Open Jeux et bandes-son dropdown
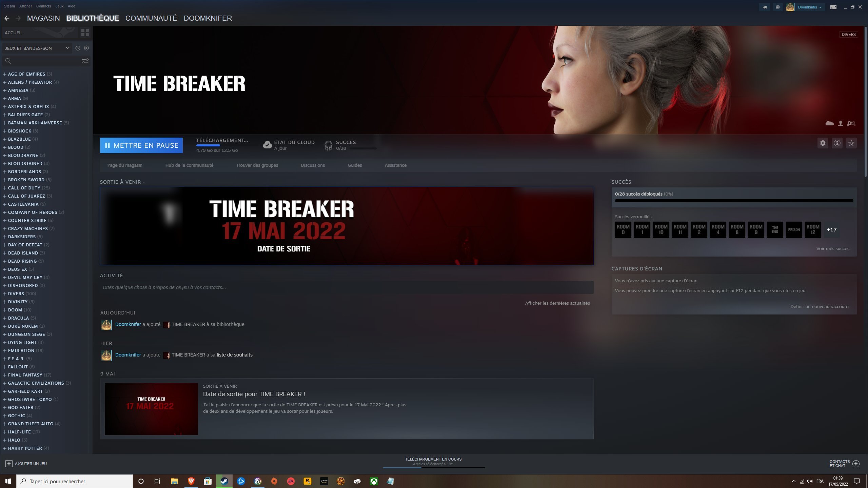This screenshot has height=488, width=868. [x=37, y=48]
